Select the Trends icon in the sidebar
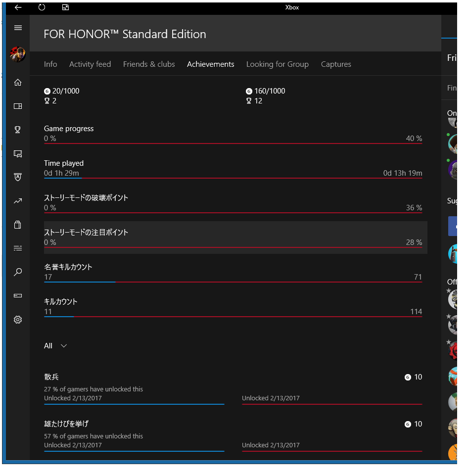The width and height of the screenshot is (468, 476). [18, 201]
